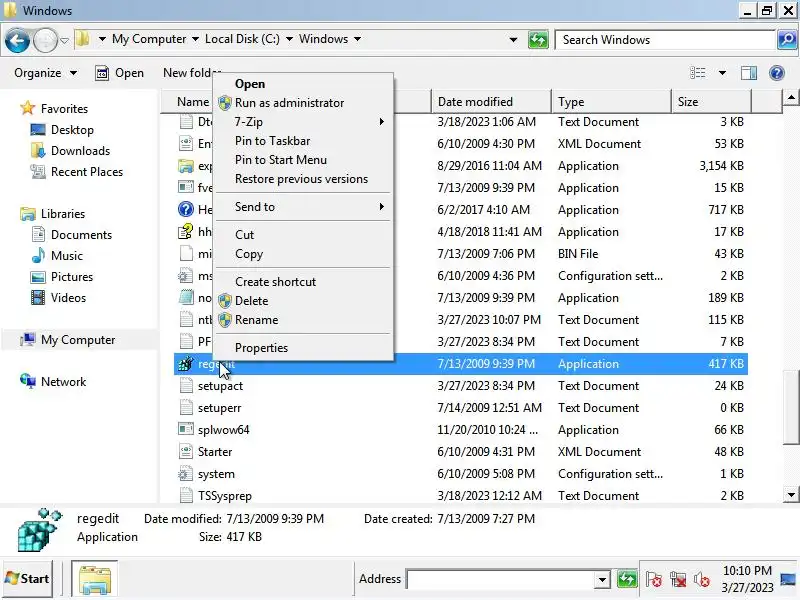
Task: Sort by Type column header
Action: [611, 102]
